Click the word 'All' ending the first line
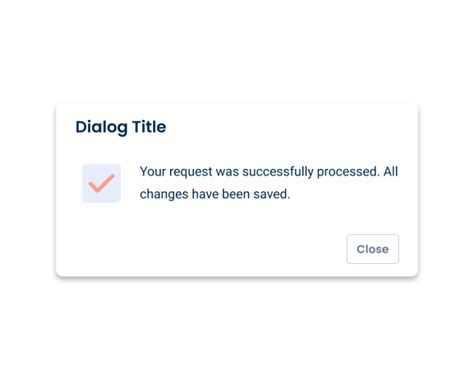474x379 pixels. 391,171
